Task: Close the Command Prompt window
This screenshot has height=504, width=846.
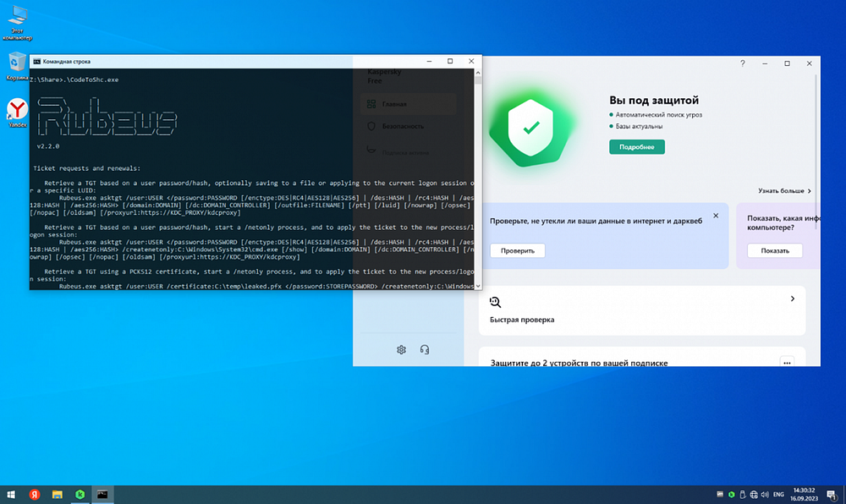Action: tap(471, 62)
